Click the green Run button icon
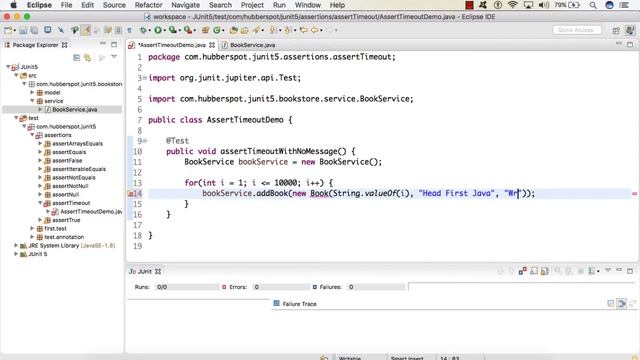 158,30
